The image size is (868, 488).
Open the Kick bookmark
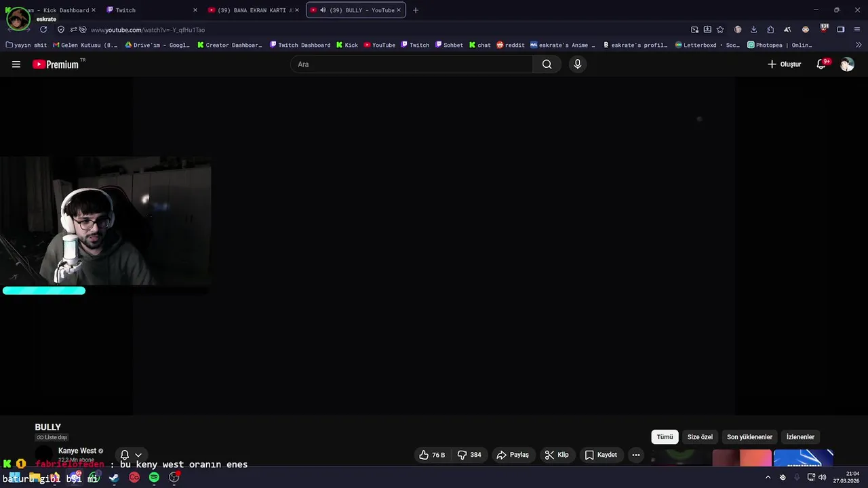point(347,45)
